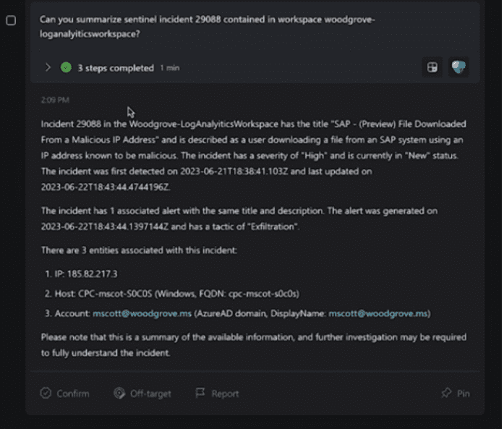
Task: Open the DisplayName mscott@woodgrove.ms link
Action: [378, 313]
